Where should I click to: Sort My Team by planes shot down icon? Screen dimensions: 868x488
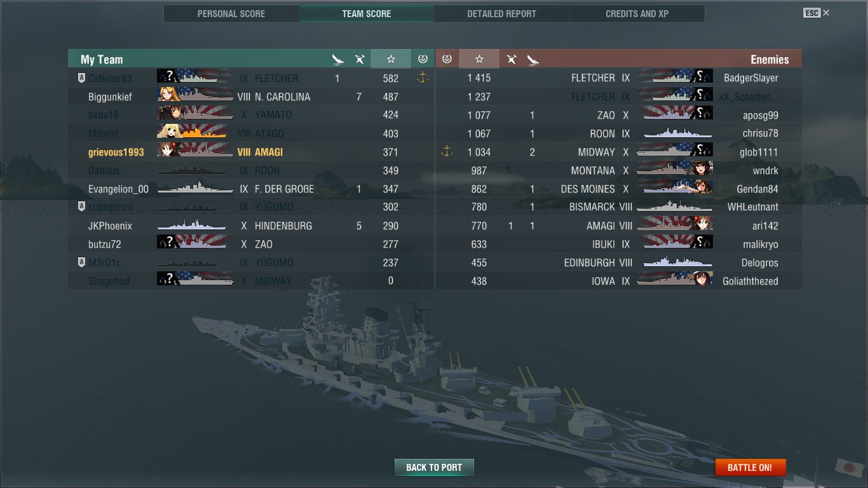point(359,60)
